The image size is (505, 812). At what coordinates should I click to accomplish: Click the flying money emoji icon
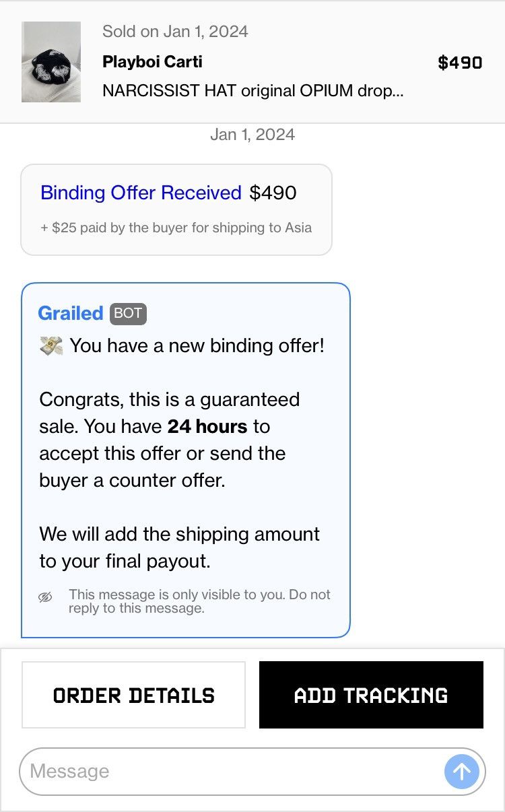[x=51, y=346]
